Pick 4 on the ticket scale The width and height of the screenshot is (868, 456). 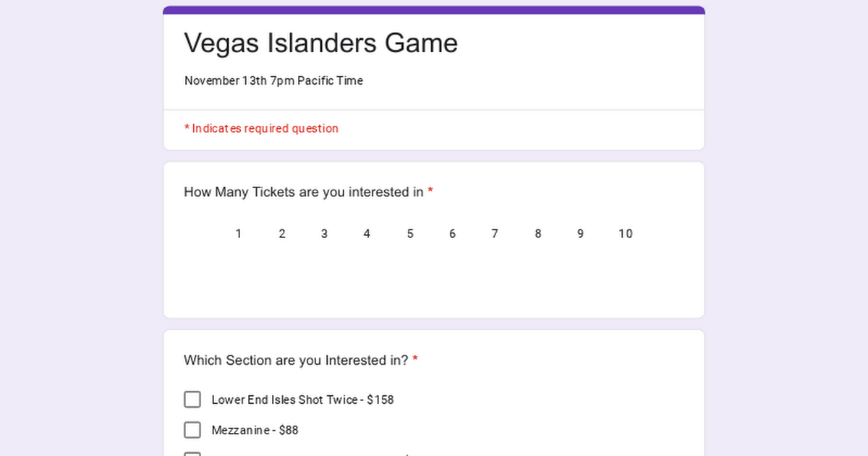point(367,234)
